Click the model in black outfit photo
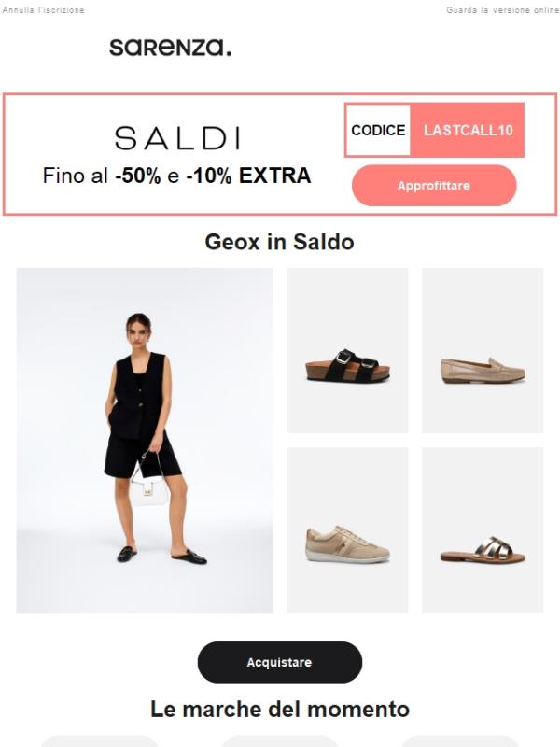 point(145,441)
